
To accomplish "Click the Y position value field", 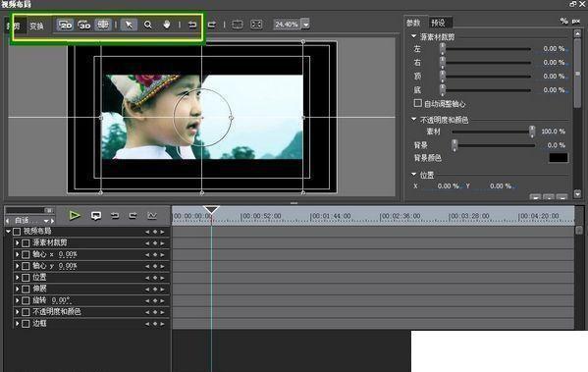I will coord(500,186).
